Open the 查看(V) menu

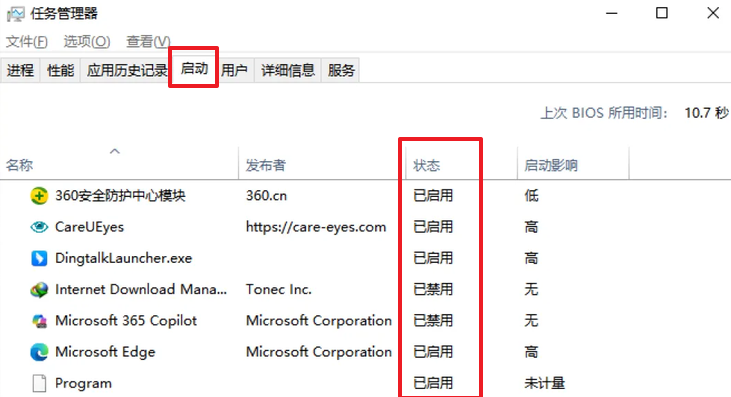148,41
